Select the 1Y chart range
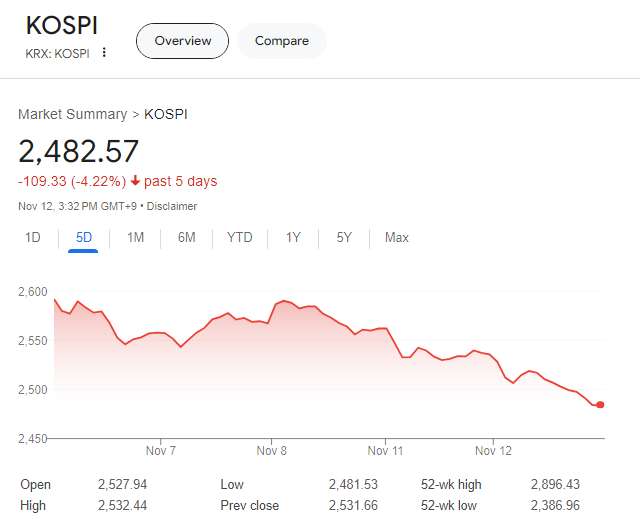 point(293,237)
